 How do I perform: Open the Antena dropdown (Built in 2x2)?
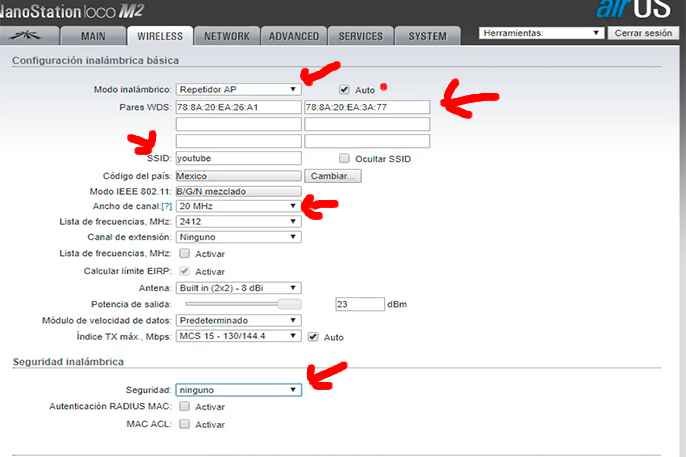tap(238, 288)
